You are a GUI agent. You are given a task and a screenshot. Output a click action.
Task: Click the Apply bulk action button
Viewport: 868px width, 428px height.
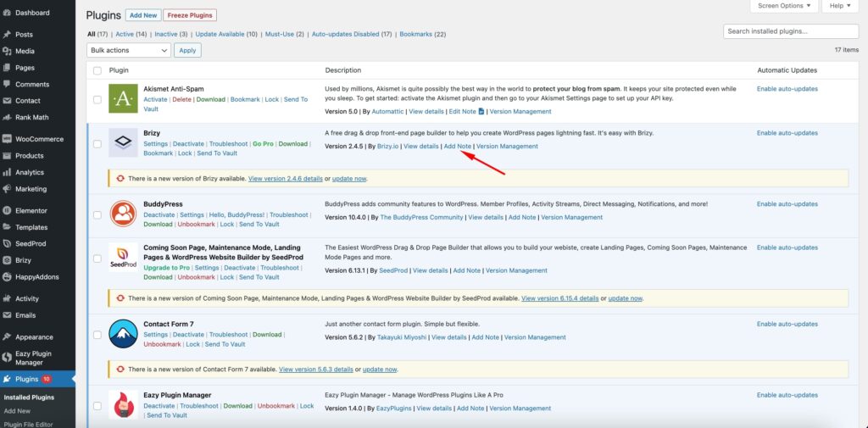tap(187, 50)
